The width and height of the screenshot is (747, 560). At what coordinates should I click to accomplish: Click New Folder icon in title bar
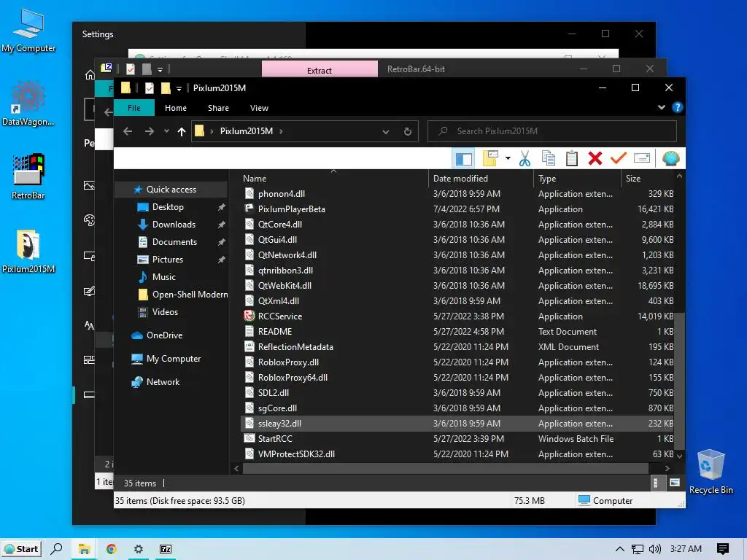click(166, 88)
